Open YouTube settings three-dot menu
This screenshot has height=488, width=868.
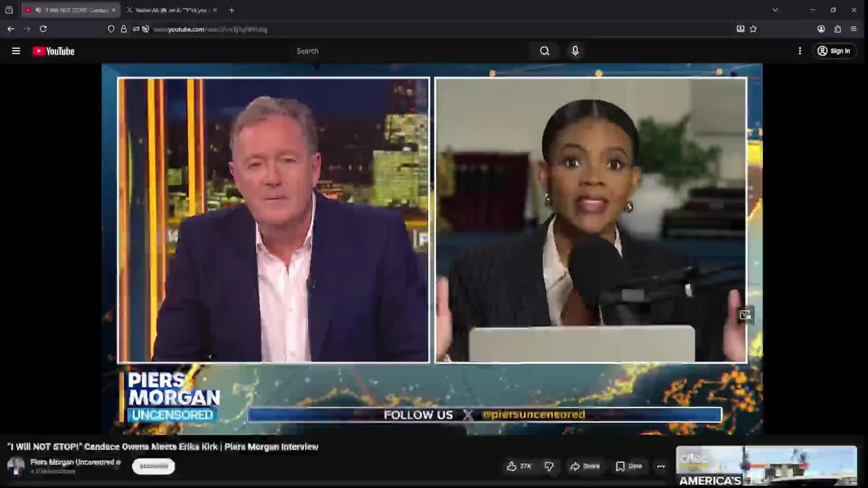click(800, 51)
